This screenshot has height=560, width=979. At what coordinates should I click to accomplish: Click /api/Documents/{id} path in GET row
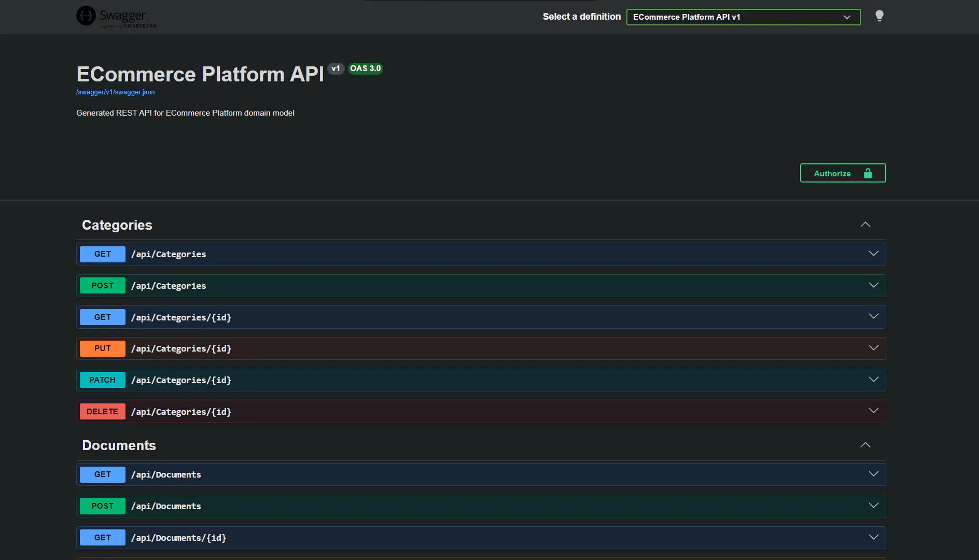coord(178,538)
